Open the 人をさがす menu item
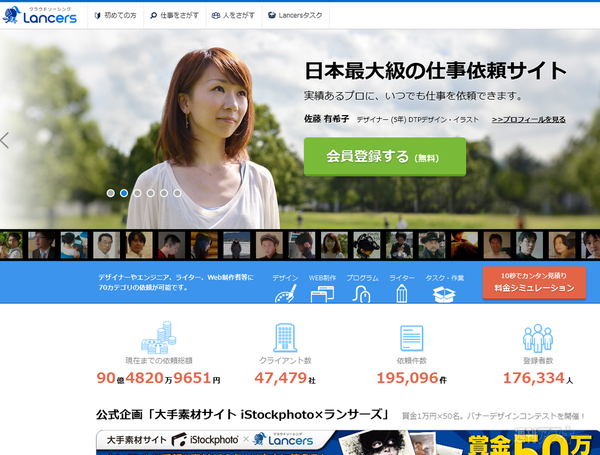Viewport: 600px width, 455px height. [x=234, y=15]
